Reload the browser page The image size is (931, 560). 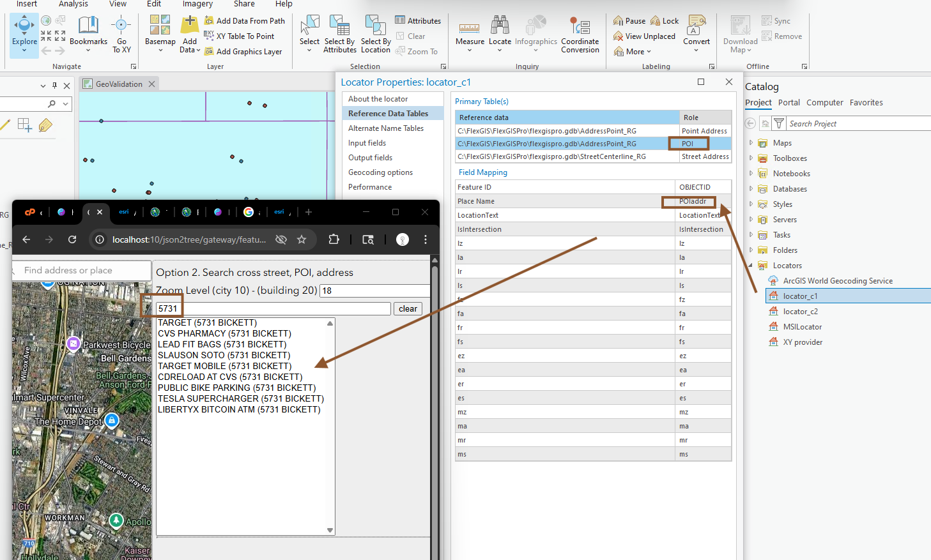click(x=72, y=239)
